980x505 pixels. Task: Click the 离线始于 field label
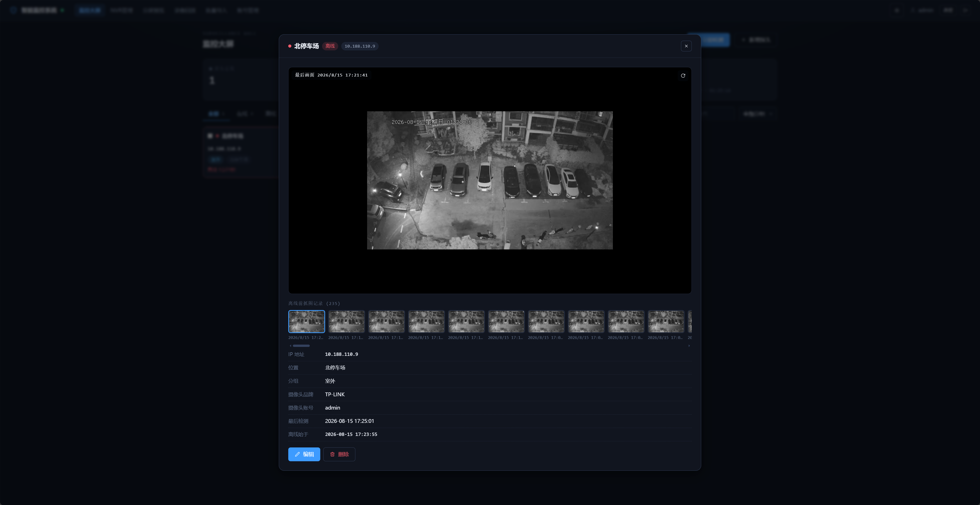click(298, 434)
